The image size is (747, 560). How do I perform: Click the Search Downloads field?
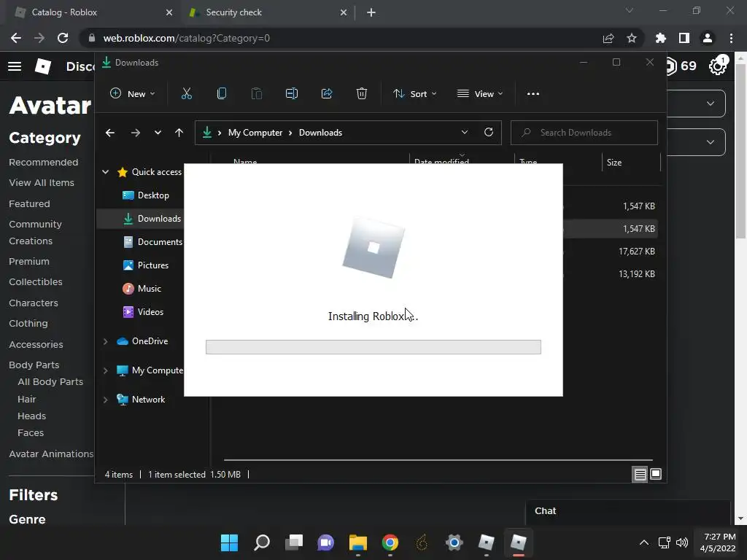click(584, 133)
